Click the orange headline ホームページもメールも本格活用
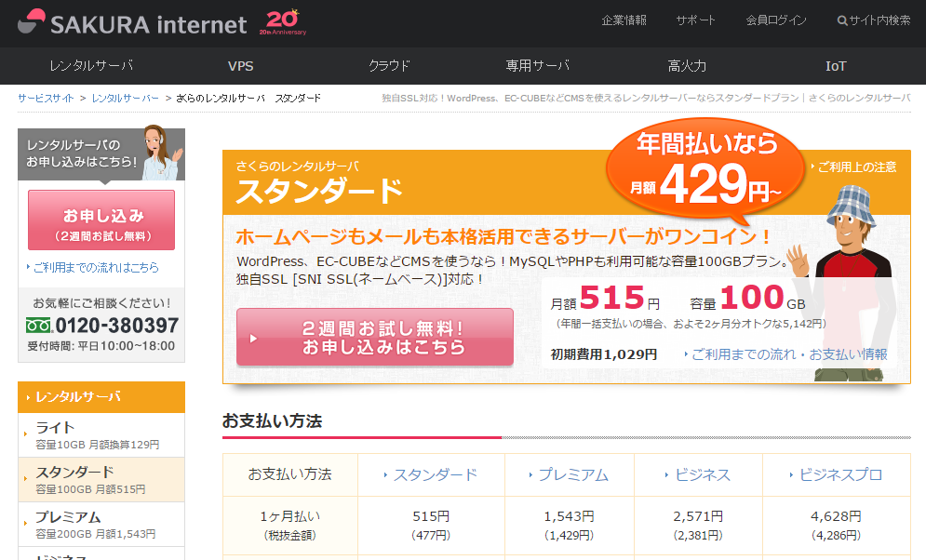This screenshot has width=926, height=560. click(503, 236)
